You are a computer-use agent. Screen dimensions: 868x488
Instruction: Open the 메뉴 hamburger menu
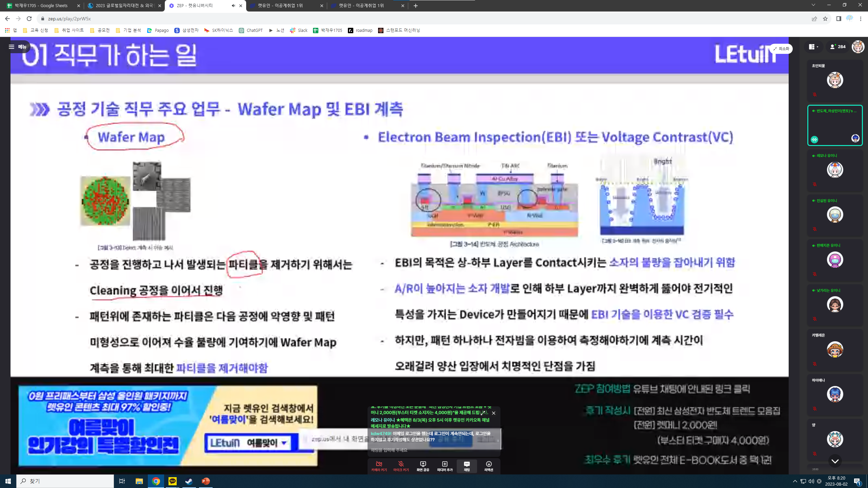18,47
